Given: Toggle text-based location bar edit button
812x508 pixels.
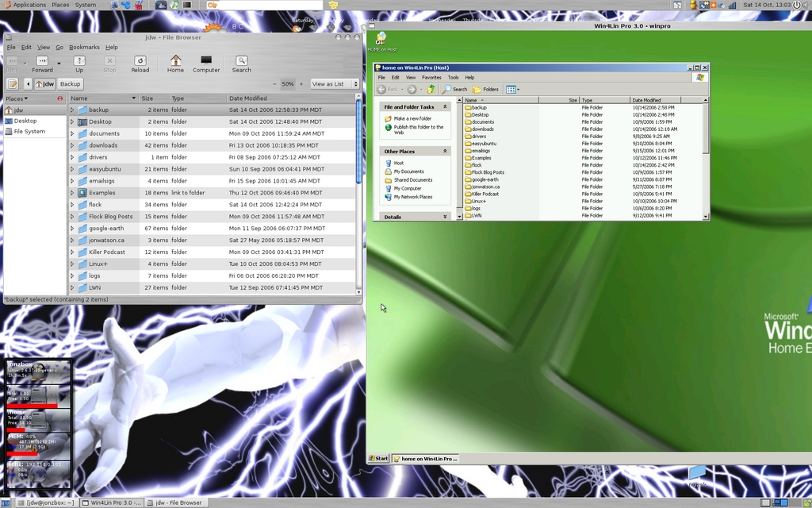Looking at the screenshot, I should pyautogui.click(x=13, y=84).
